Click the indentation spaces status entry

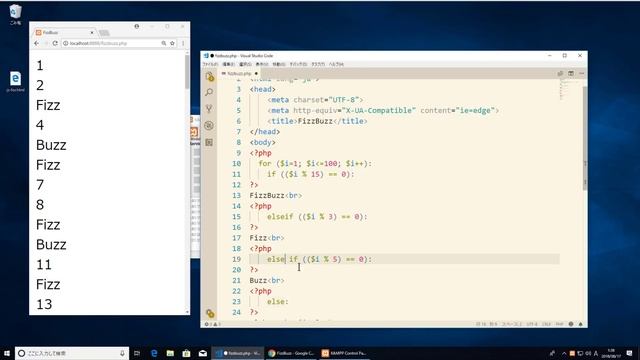[511, 324]
